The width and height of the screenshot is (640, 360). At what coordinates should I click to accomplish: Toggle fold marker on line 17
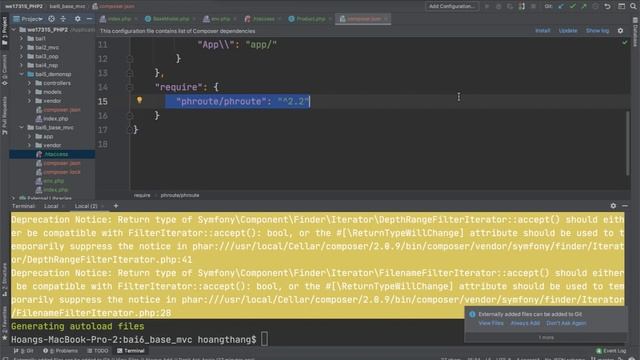click(130, 130)
